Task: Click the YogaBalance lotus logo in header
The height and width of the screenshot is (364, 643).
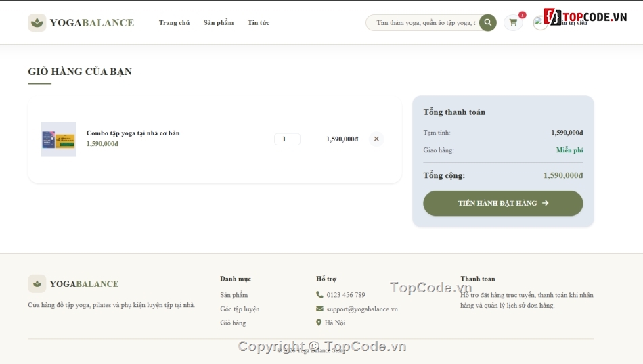Action: click(x=37, y=22)
